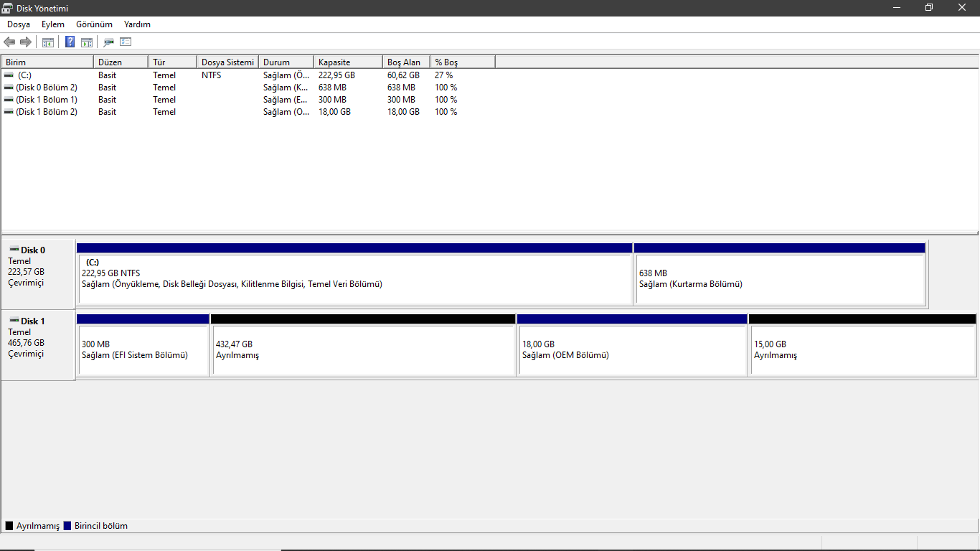This screenshot has height=551, width=980.
Task: Open the Yardım menu
Action: 137,24
